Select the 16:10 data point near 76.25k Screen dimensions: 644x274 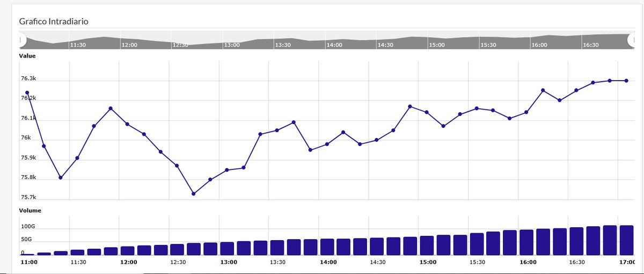pyautogui.click(x=543, y=90)
